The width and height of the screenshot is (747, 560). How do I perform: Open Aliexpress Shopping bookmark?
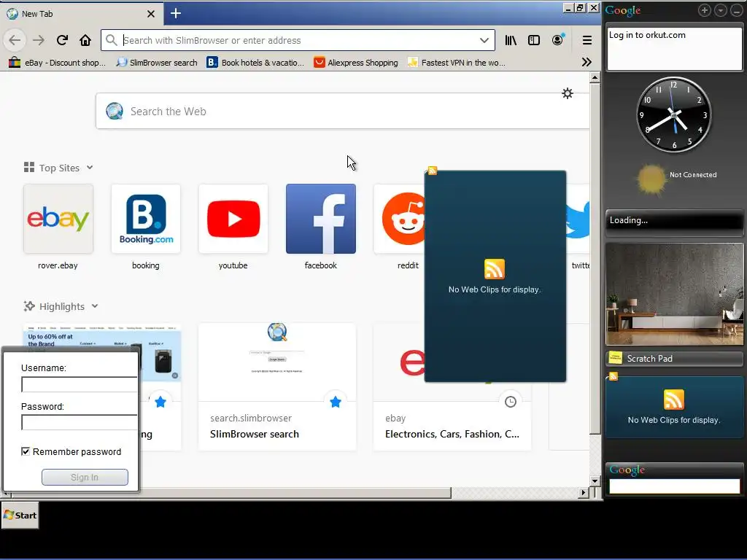pos(356,63)
